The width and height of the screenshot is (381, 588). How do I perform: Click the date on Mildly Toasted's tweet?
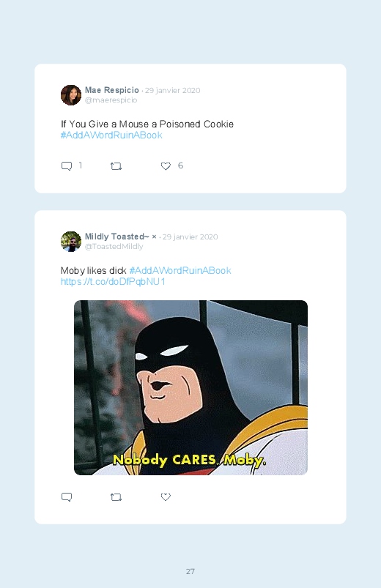190,237
